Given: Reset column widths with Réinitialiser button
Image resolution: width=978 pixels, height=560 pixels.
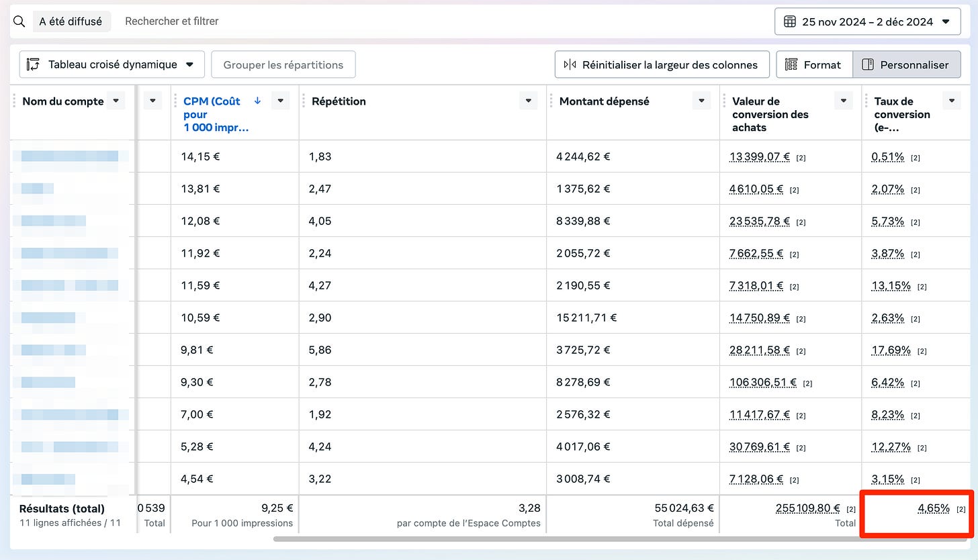Looking at the screenshot, I should [662, 64].
